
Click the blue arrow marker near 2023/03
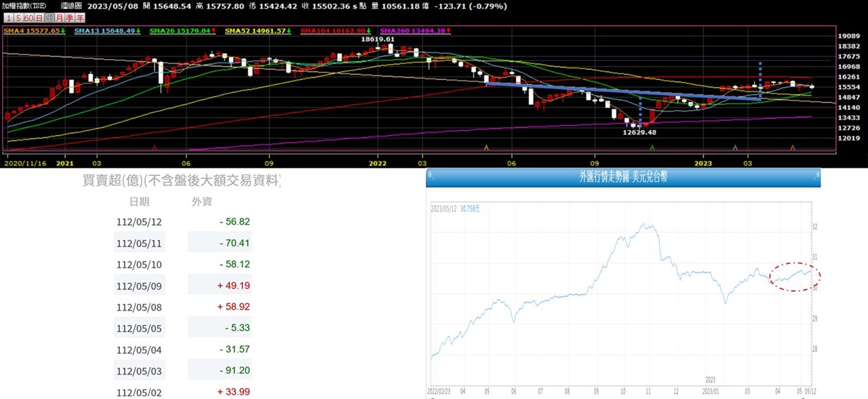(x=736, y=147)
